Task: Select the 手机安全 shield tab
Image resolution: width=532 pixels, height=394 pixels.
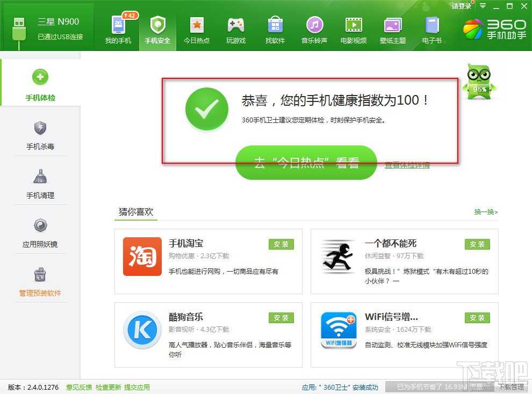Action: (x=157, y=30)
